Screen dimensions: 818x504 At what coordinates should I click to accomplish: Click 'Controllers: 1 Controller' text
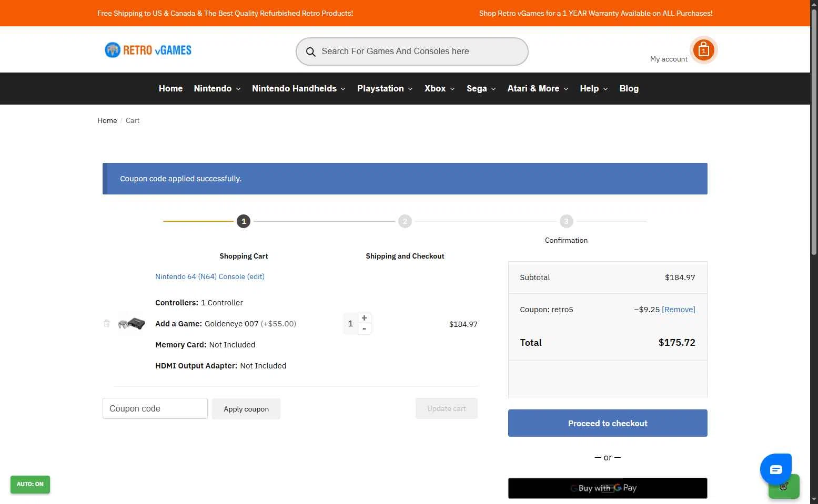pos(199,303)
